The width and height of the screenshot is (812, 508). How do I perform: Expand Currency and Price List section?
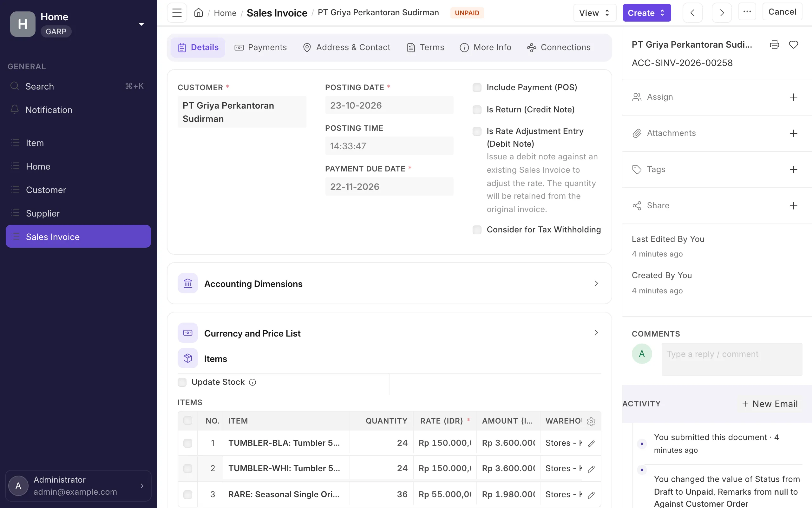coord(389,333)
